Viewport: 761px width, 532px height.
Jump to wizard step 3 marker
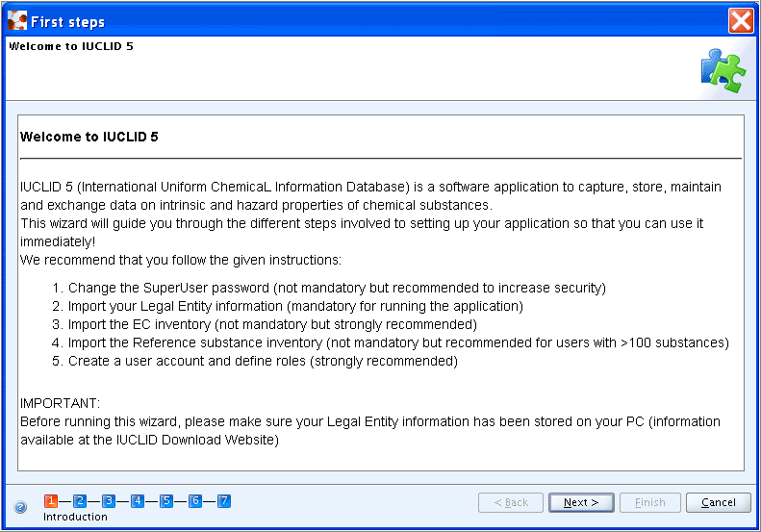109,500
